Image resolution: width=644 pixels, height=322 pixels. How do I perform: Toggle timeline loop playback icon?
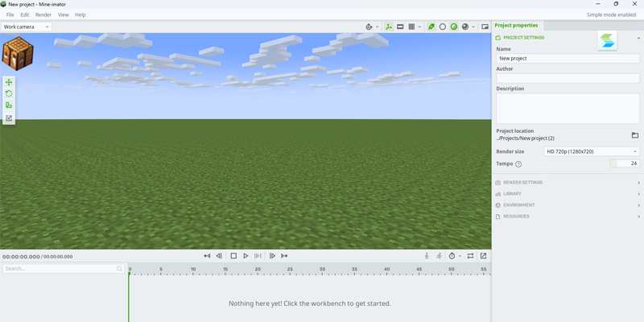[471, 256]
